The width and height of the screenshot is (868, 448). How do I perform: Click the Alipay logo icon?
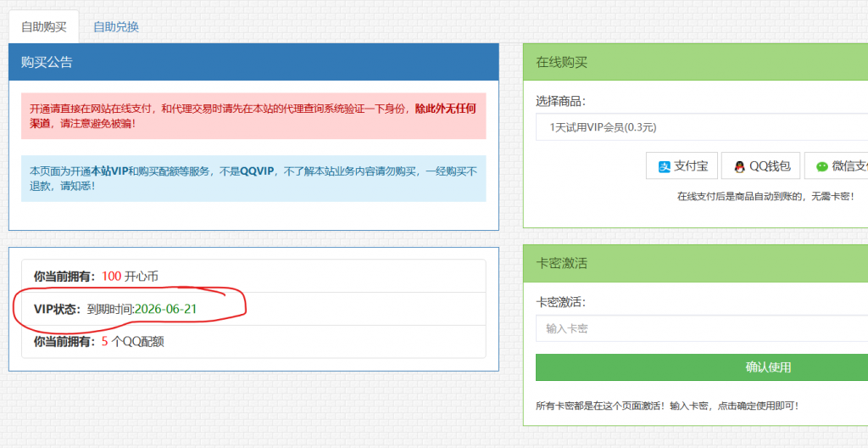pos(665,166)
